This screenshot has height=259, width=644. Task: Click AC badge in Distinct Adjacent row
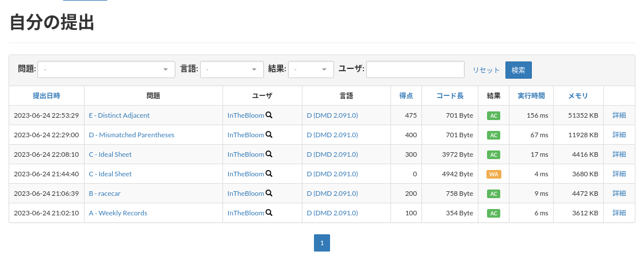pyautogui.click(x=494, y=116)
